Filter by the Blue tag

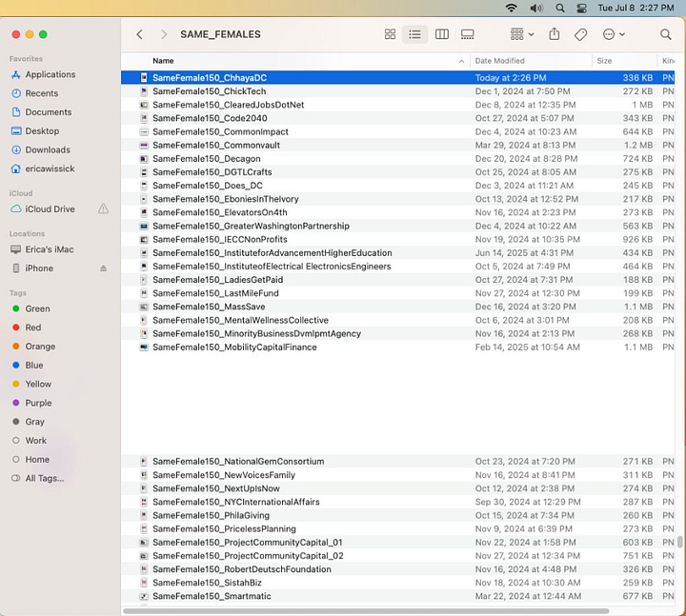34,365
